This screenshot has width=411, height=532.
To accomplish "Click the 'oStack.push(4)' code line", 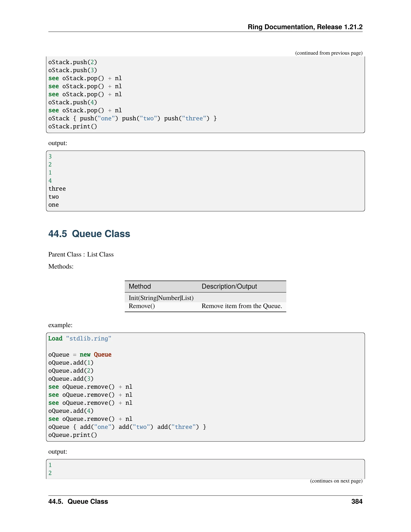I will (x=73, y=102).
